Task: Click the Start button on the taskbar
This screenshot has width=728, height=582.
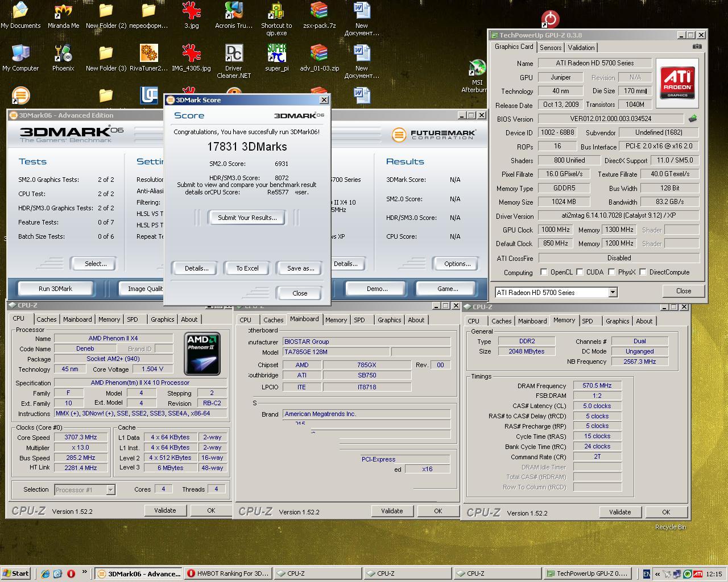Action: click(15, 573)
